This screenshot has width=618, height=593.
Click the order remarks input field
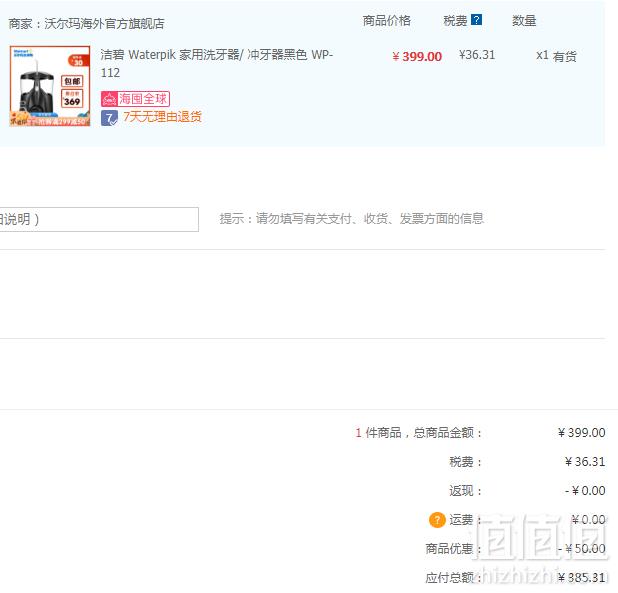click(99, 219)
